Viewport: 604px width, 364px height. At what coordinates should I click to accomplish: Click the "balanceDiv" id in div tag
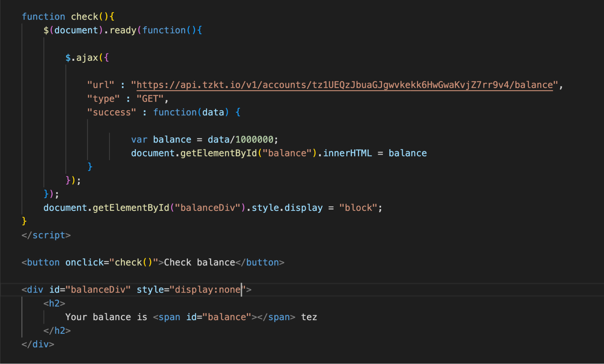pos(98,290)
